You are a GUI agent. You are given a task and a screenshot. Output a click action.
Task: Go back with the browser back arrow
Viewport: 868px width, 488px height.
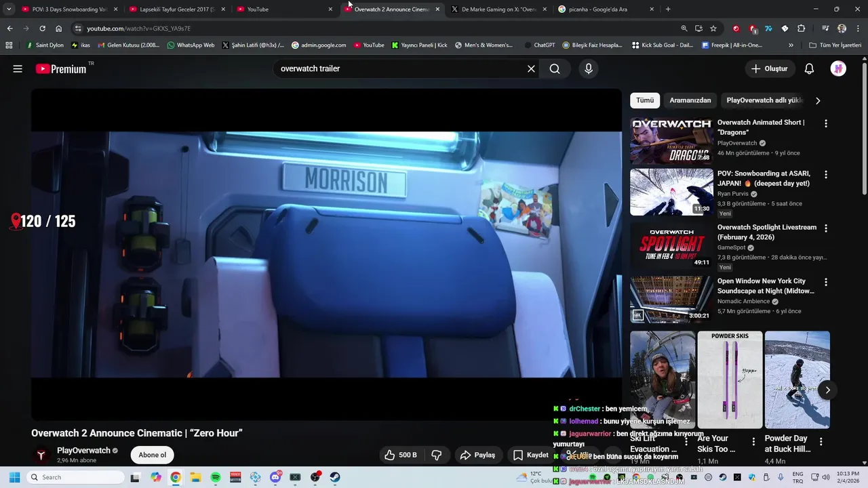click(9, 28)
